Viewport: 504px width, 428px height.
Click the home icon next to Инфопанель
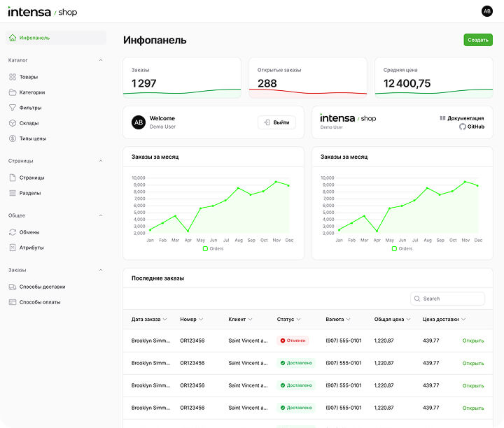click(13, 38)
